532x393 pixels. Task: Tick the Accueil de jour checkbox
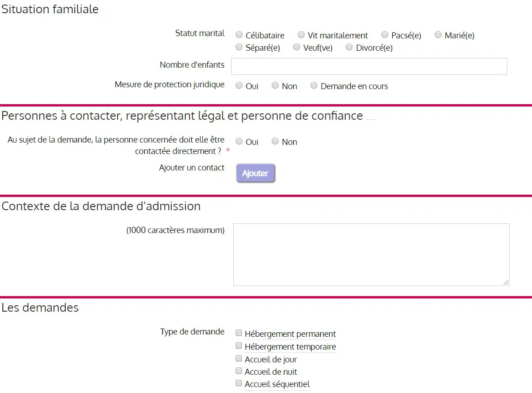click(239, 359)
